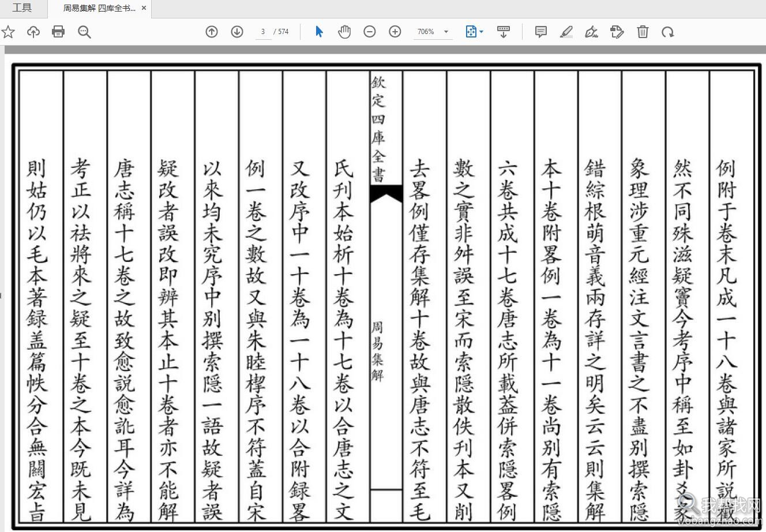Switch to the Hand pan tool
Viewport: 766px width, 532px height.
pyautogui.click(x=344, y=32)
